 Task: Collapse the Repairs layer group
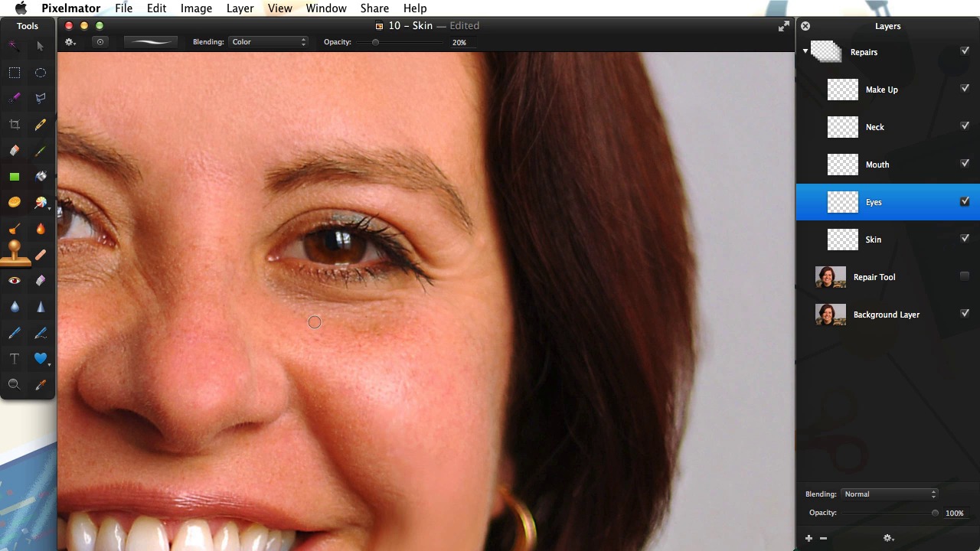(x=805, y=51)
